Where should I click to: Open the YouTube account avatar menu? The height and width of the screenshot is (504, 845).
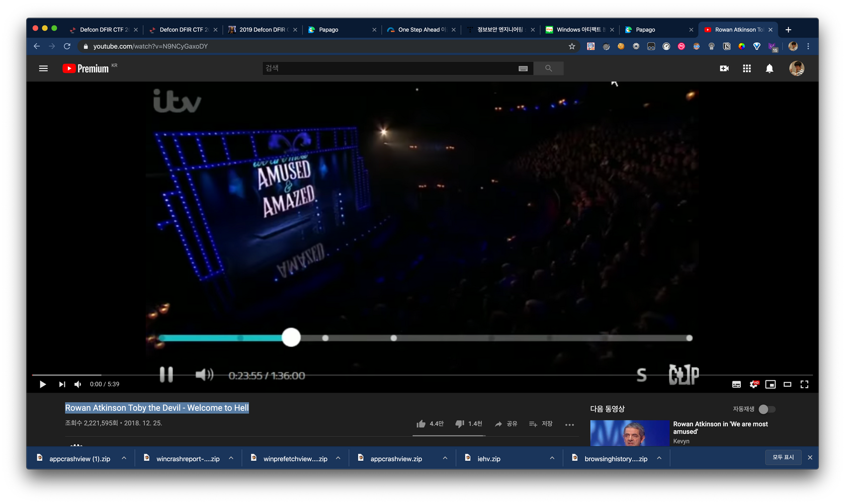point(797,68)
